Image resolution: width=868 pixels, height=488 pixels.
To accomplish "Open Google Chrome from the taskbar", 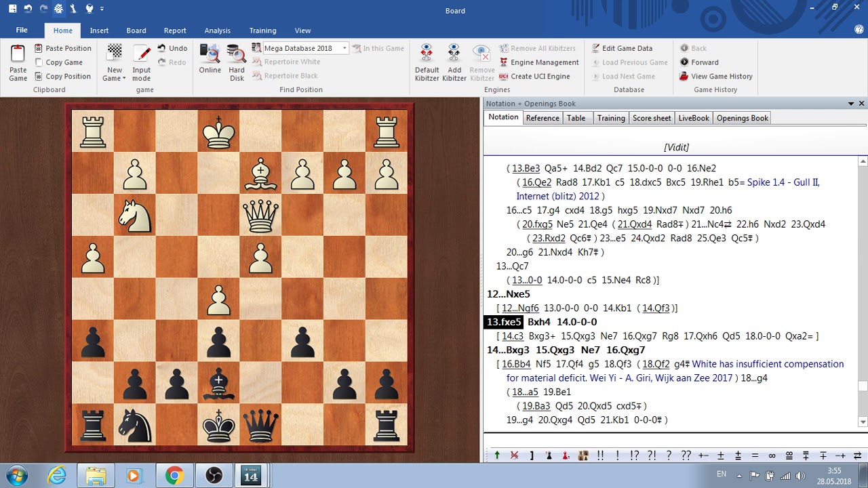I will click(x=174, y=475).
